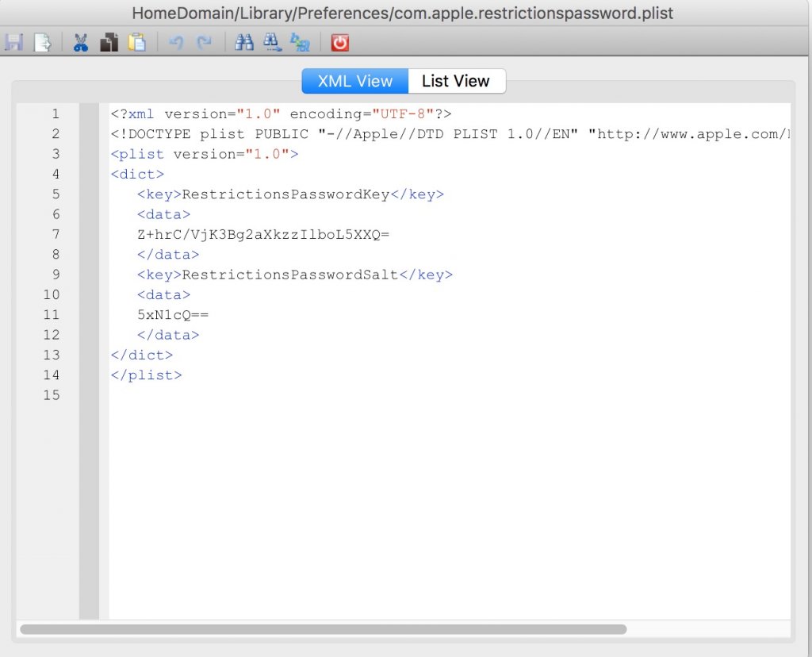Image resolution: width=812 pixels, height=657 pixels.
Task: Select the XML View tab
Action: click(354, 80)
